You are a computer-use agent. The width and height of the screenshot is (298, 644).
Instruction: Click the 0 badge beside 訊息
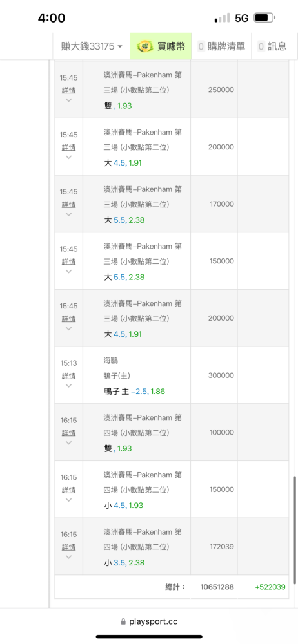[x=261, y=46]
